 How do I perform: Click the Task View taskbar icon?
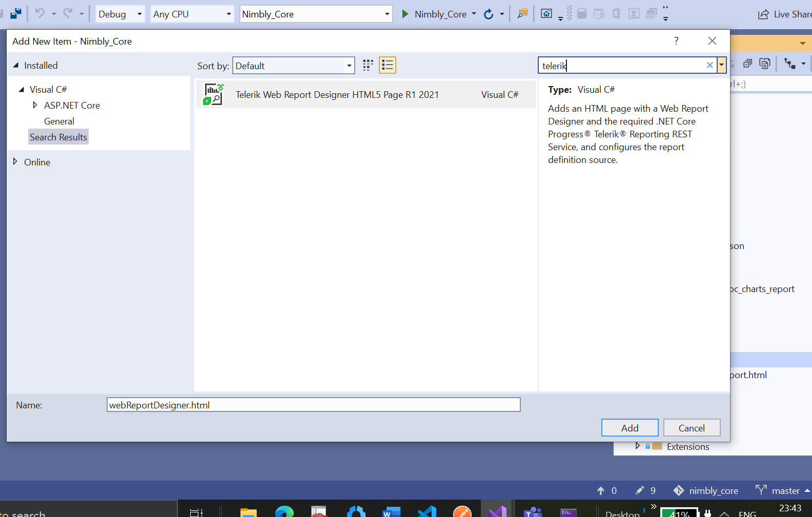(x=196, y=512)
